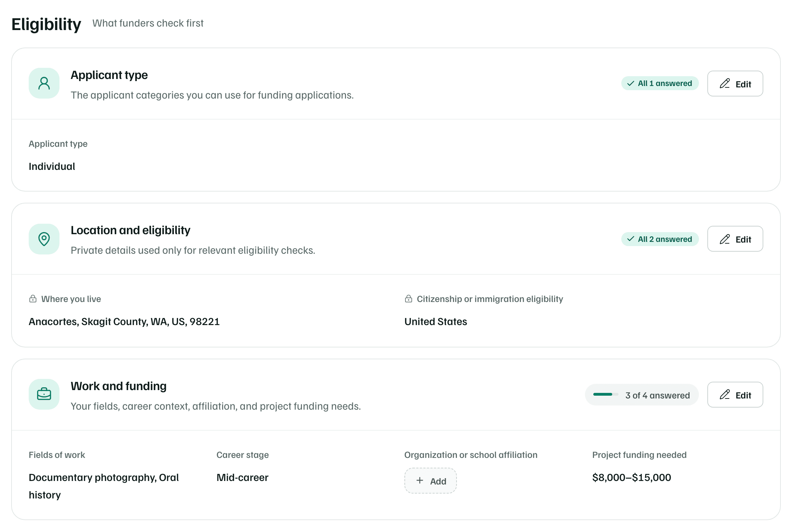The width and height of the screenshot is (792, 532).
Task: Click the 'All 1 answered' status badge
Action: click(660, 83)
